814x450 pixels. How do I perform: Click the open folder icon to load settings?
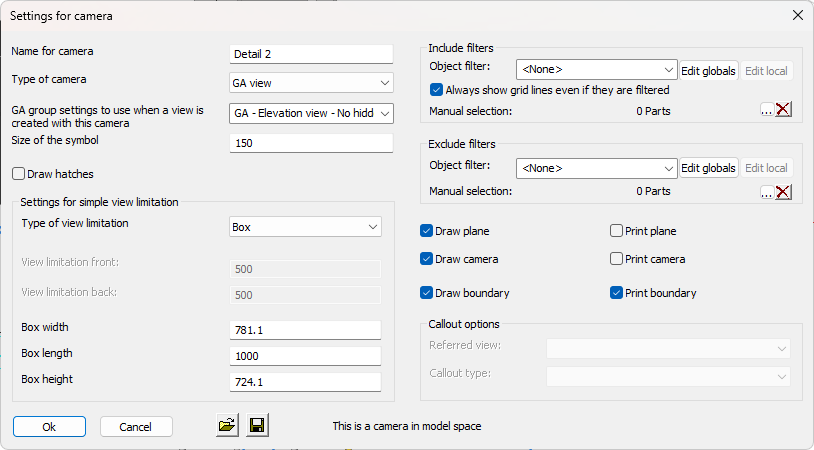click(x=227, y=426)
